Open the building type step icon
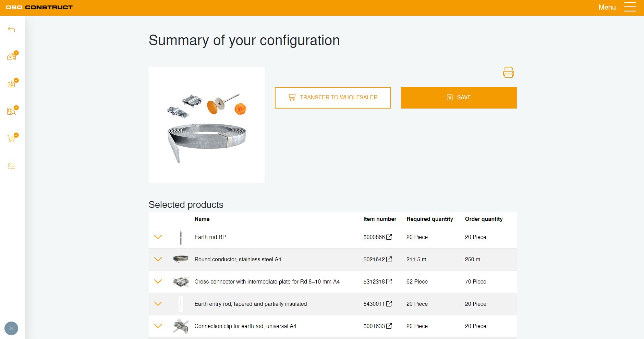 [12, 56]
